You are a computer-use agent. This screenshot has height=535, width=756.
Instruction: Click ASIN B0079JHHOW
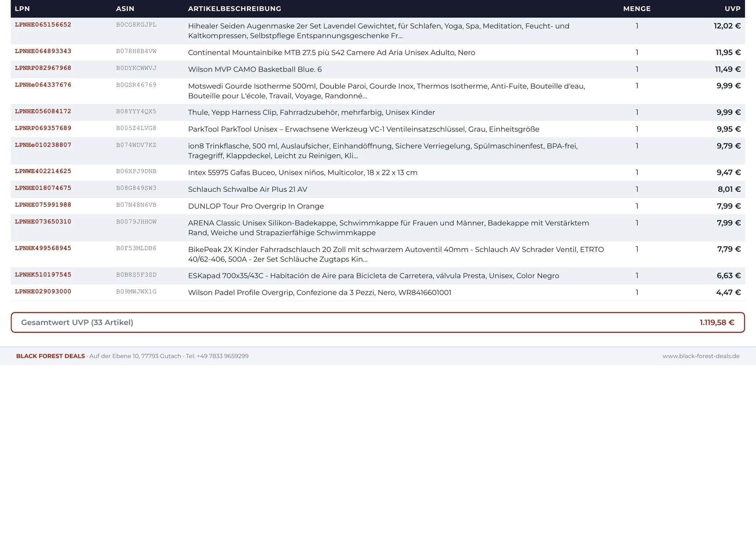[136, 222]
